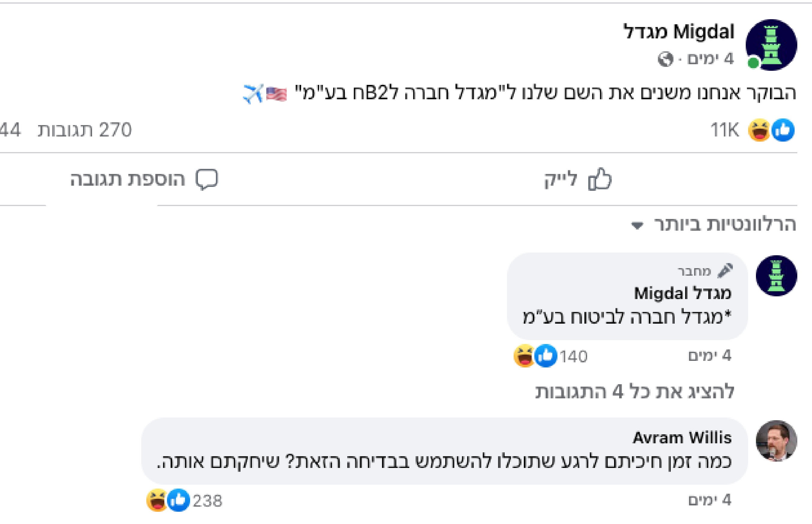Image resolution: width=812 pixels, height=524 pixels.
Task: Click like icon on Migdal author comment
Action: pos(546,356)
